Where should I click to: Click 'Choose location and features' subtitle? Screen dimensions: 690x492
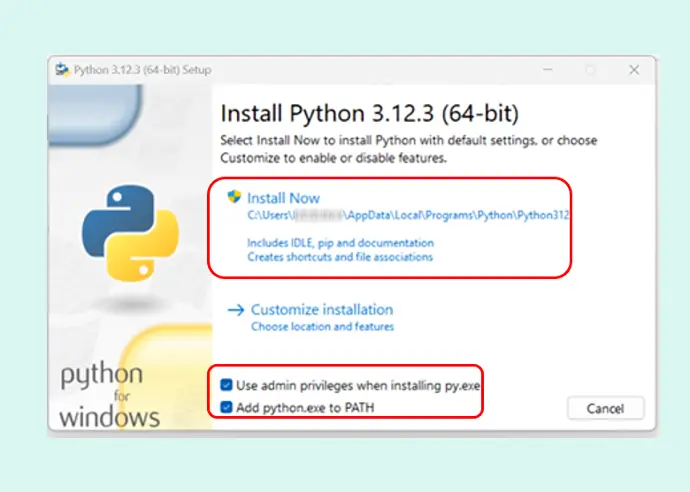click(x=322, y=327)
